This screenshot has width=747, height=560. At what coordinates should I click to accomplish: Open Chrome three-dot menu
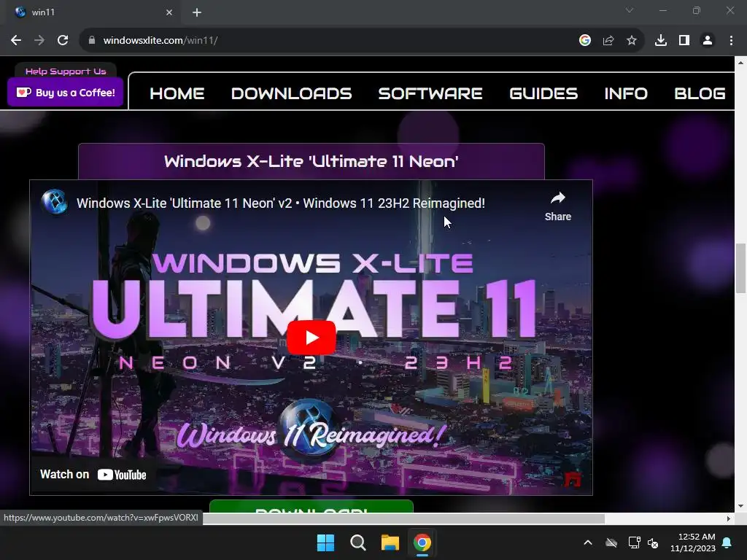click(731, 41)
